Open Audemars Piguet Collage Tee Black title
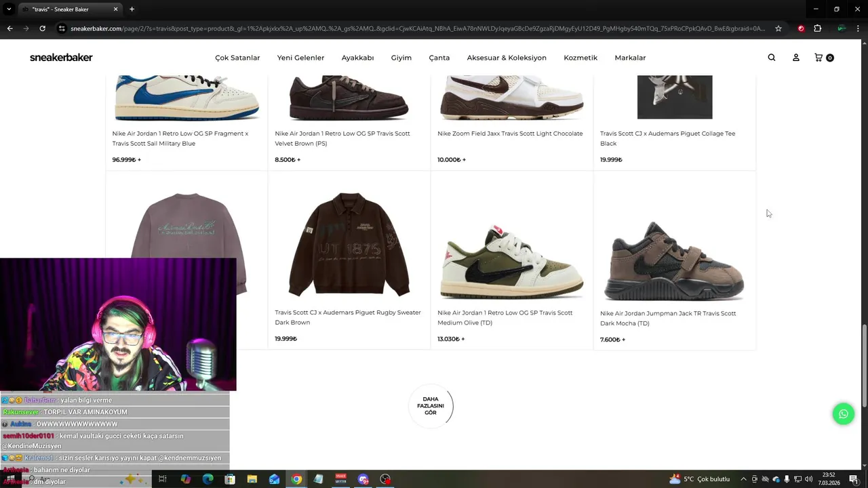 pos(667,138)
